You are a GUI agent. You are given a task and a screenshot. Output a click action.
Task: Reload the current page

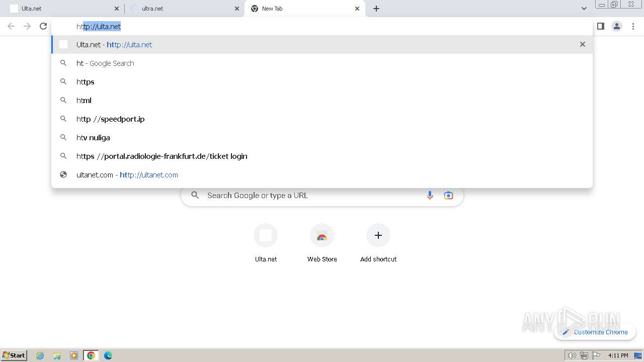(x=43, y=26)
